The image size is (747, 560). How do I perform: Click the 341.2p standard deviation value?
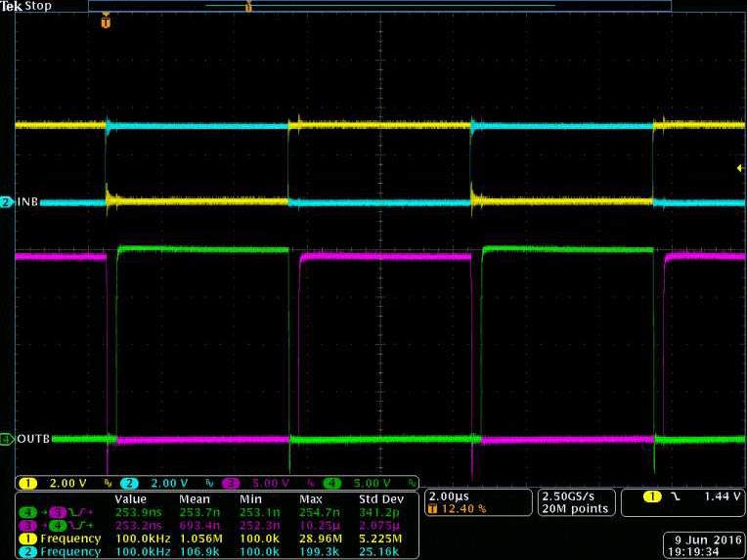378,512
